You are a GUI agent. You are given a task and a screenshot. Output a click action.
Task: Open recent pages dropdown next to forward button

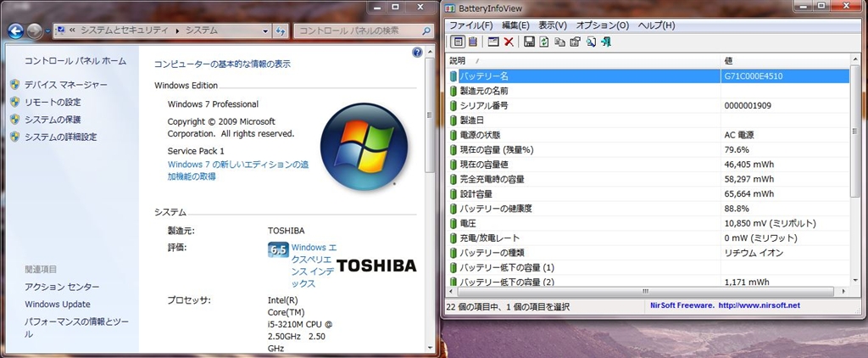(47, 31)
